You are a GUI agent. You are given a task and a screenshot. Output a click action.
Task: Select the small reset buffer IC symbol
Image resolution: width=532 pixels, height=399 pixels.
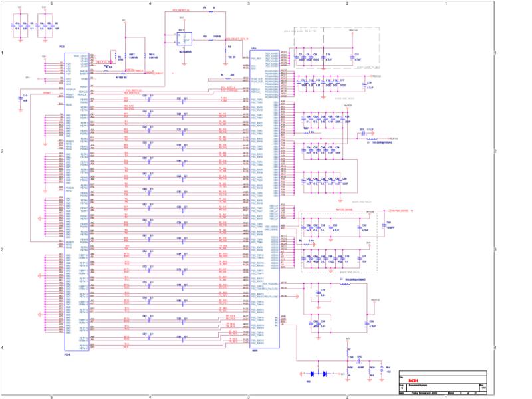184,39
